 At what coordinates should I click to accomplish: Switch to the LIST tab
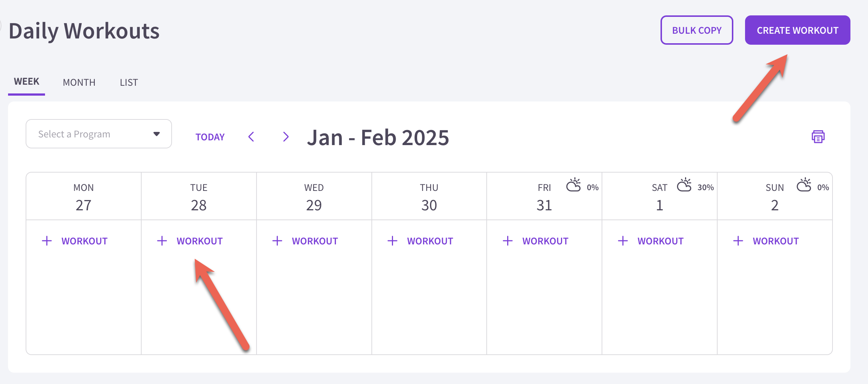129,82
